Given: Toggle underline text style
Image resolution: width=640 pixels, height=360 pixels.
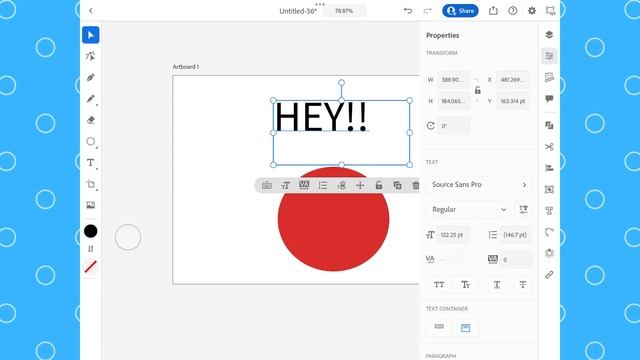Looking at the screenshot, I should (497, 285).
